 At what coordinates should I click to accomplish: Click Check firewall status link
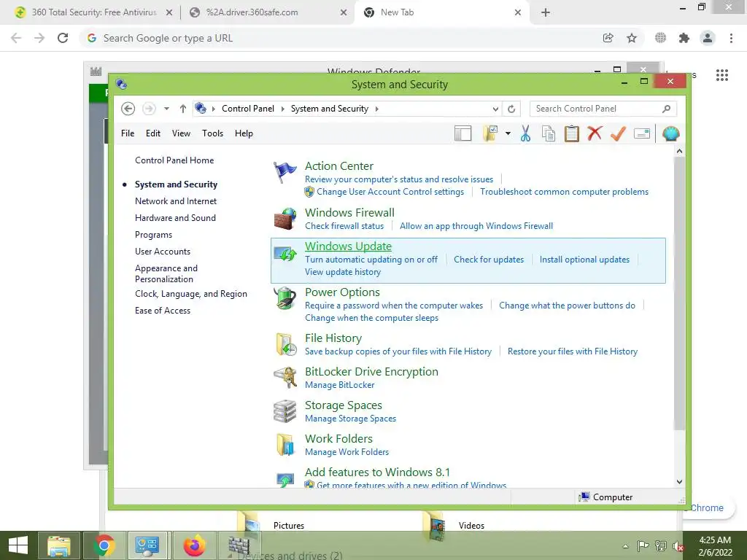click(344, 226)
